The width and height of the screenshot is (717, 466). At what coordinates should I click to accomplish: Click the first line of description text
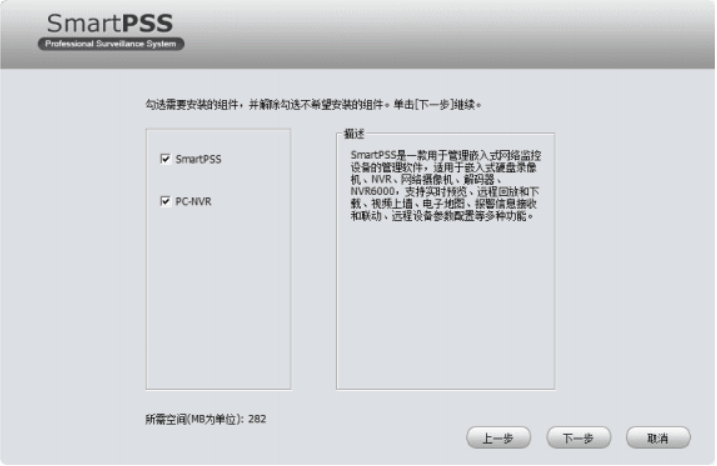pyautogui.click(x=445, y=155)
